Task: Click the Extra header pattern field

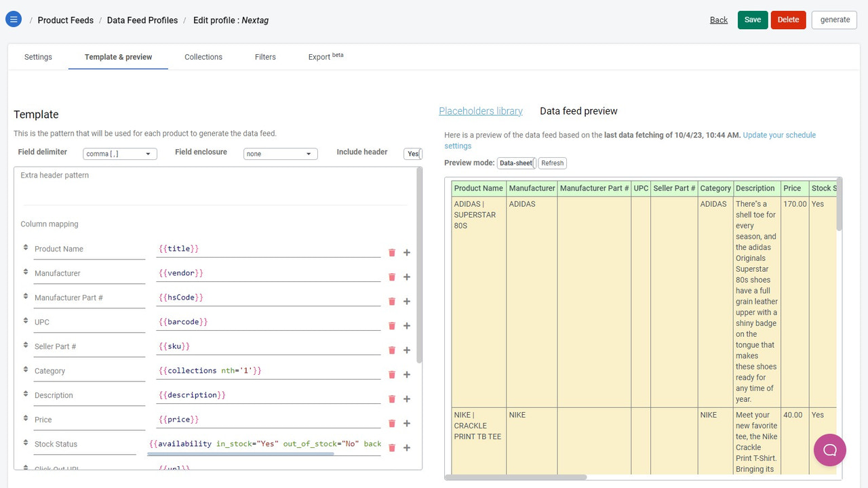Action: pyautogui.click(x=214, y=186)
